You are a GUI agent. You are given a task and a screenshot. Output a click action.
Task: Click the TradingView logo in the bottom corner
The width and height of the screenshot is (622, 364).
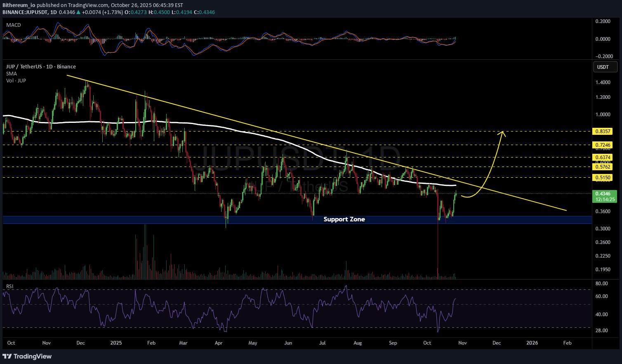click(27, 356)
